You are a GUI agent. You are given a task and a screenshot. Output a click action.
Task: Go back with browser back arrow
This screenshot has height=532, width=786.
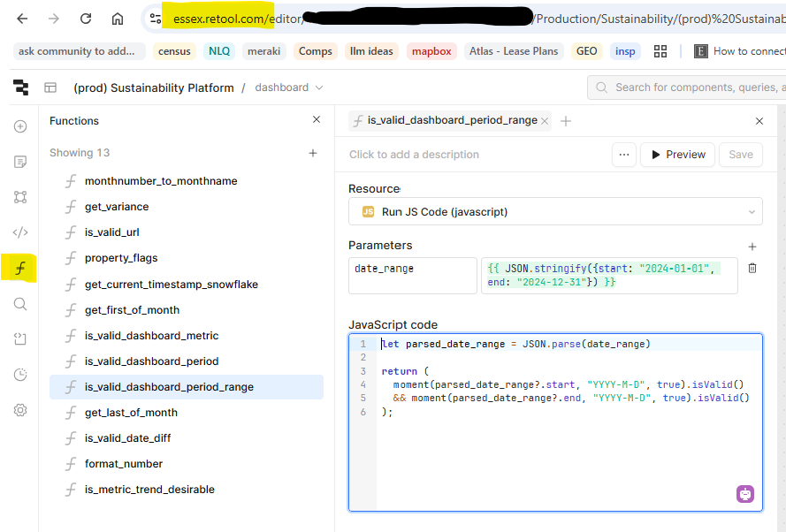point(22,19)
